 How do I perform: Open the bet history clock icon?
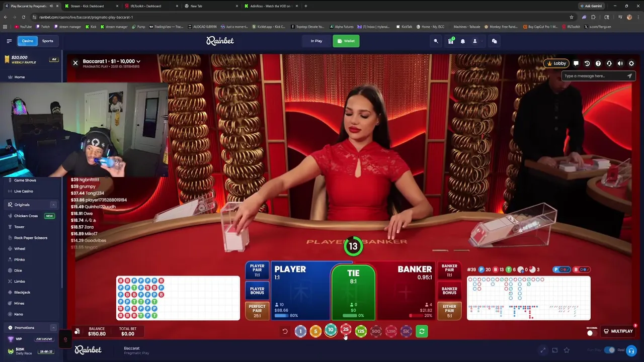point(587,64)
